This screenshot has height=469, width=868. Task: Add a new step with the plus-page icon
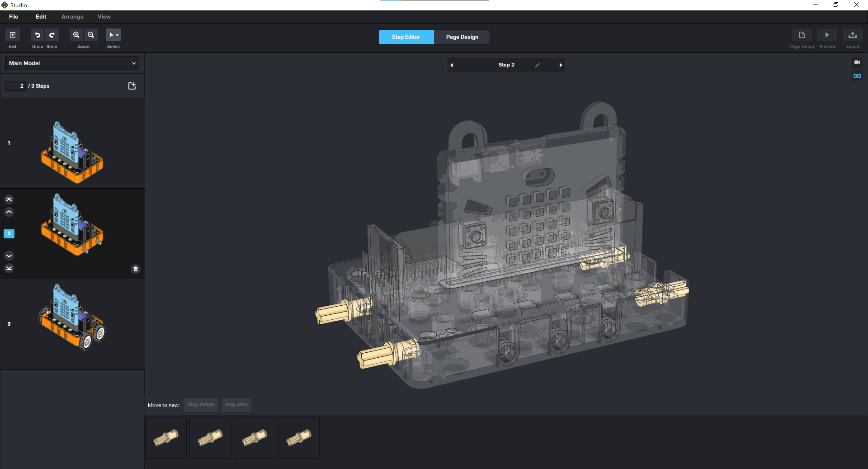(x=132, y=86)
